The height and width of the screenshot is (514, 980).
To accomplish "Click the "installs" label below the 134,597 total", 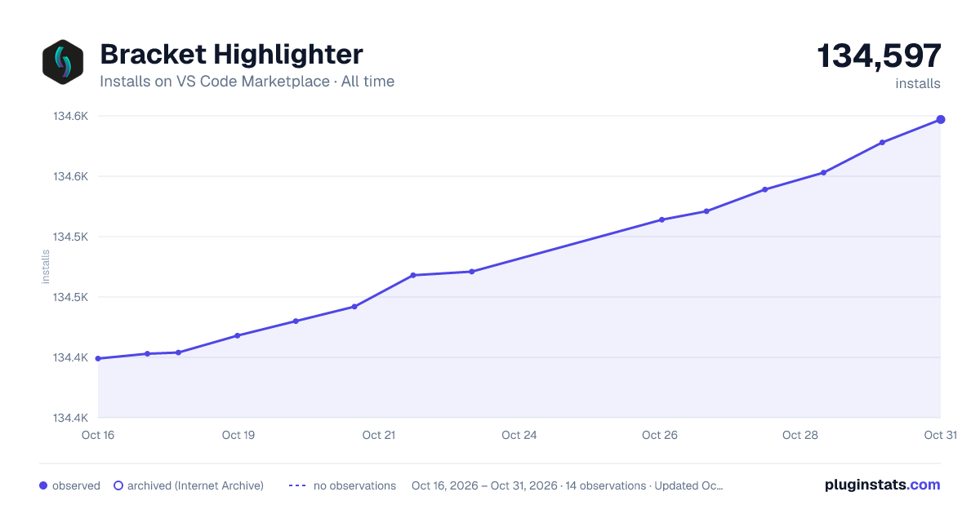I will [x=918, y=84].
